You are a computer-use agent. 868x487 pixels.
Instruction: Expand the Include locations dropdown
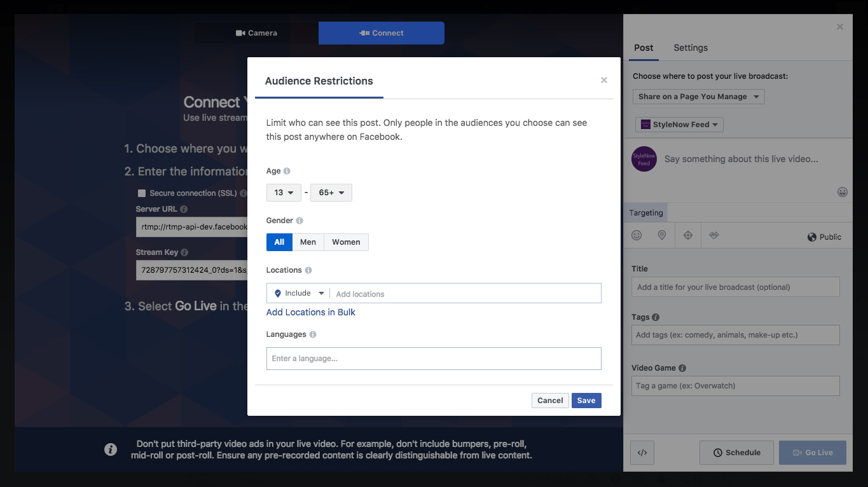299,293
